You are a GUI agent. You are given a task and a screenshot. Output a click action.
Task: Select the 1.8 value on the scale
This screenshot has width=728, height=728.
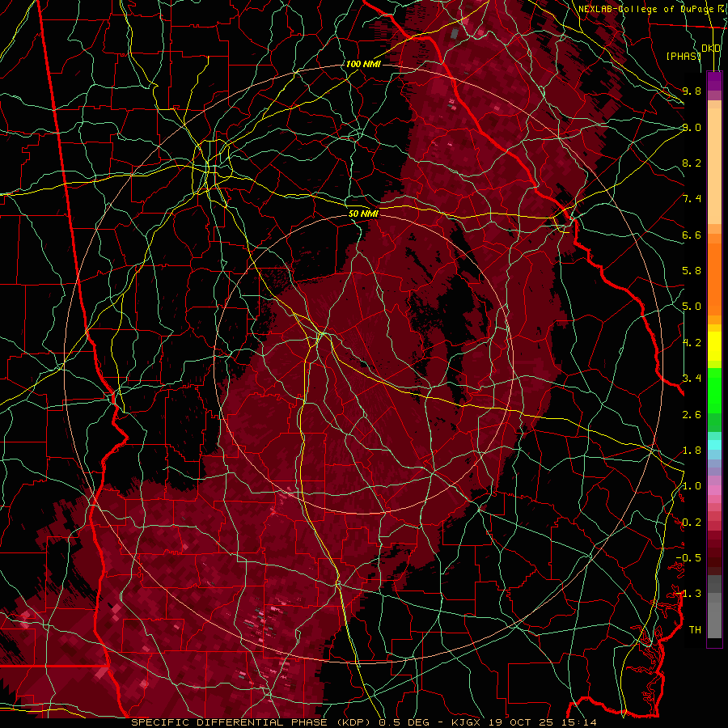[692, 451]
